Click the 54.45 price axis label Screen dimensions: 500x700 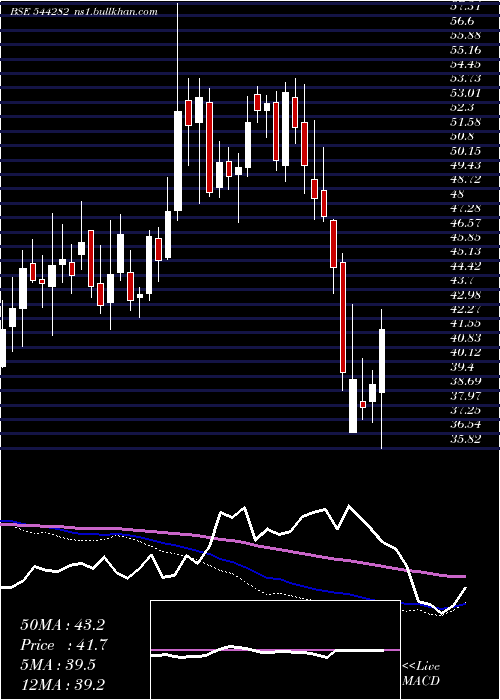[x=465, y=64]
